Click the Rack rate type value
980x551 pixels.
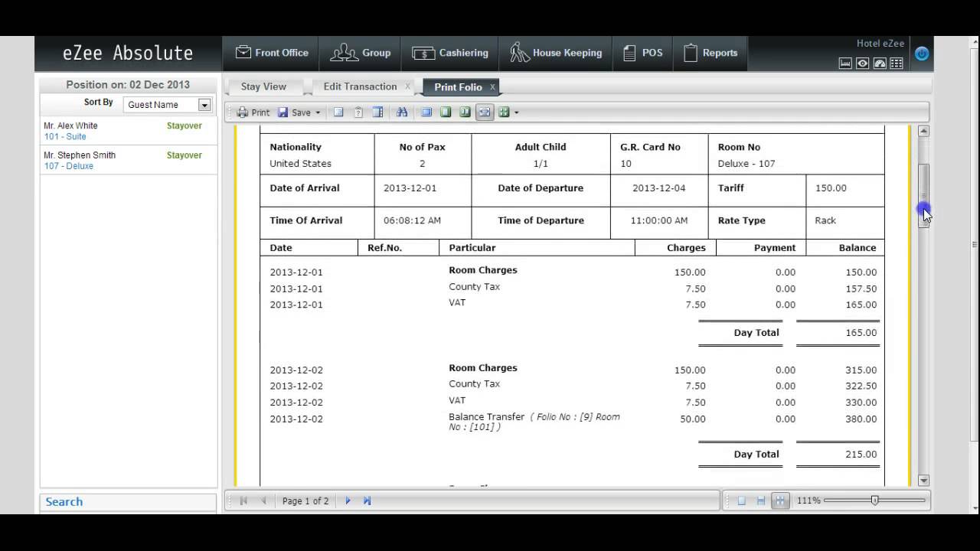(825, 220)
